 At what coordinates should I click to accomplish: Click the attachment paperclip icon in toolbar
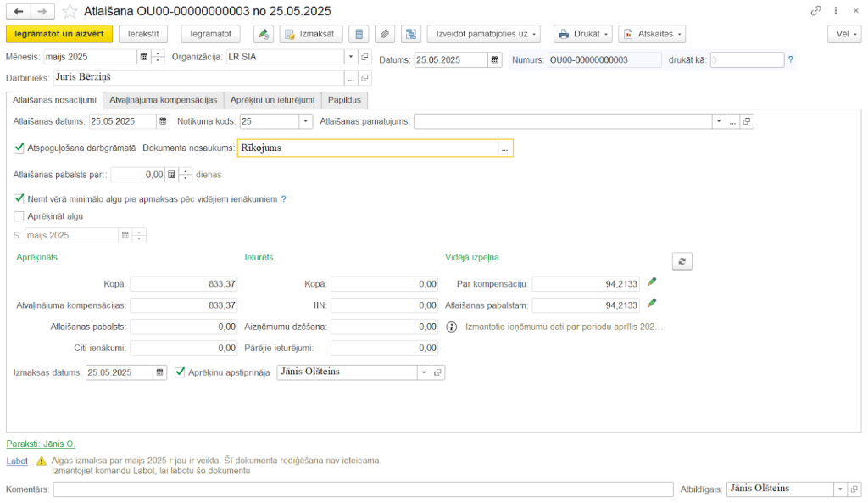[385, 34]
